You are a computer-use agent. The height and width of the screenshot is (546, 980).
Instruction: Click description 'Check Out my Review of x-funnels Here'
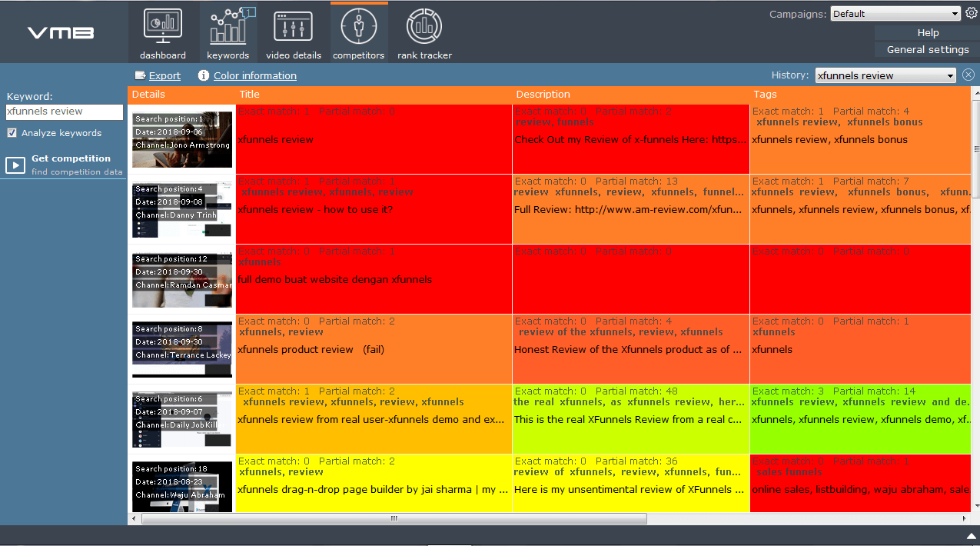[x=630, y=140]
